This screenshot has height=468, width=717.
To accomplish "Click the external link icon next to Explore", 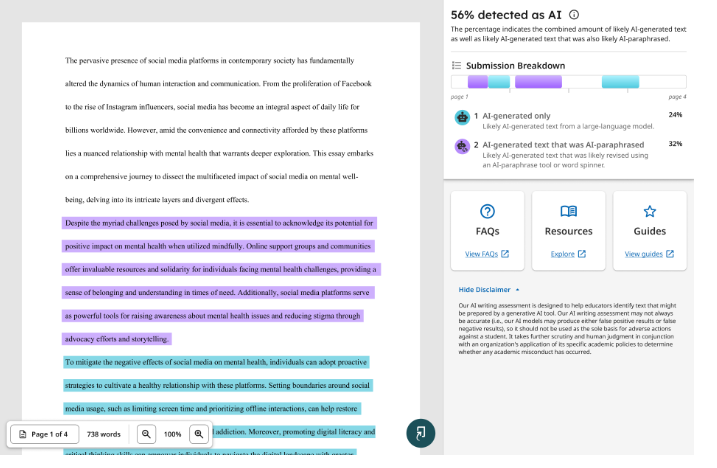I will coord(582,254).
